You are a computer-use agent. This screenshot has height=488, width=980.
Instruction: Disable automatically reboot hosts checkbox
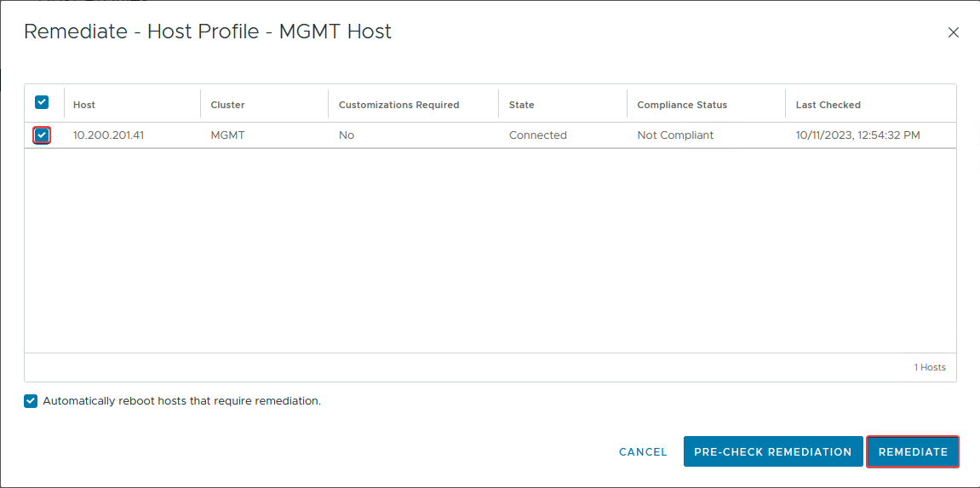(32, 401)
